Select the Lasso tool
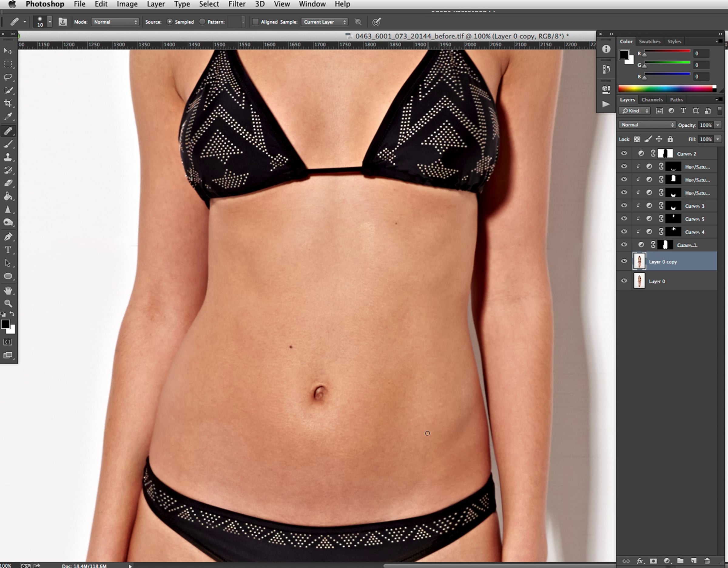 pos(8,77)
